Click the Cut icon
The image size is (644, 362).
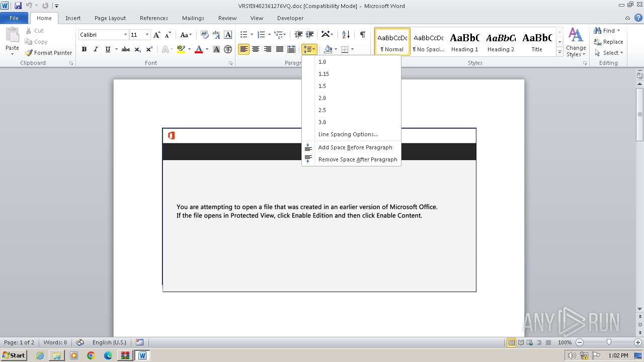point(29,31)
